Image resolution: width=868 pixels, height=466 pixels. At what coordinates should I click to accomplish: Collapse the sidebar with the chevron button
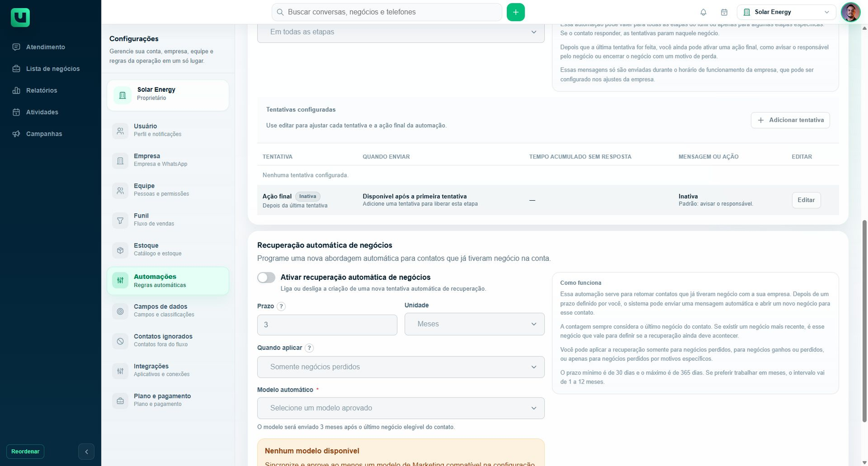tap(86, 451)
